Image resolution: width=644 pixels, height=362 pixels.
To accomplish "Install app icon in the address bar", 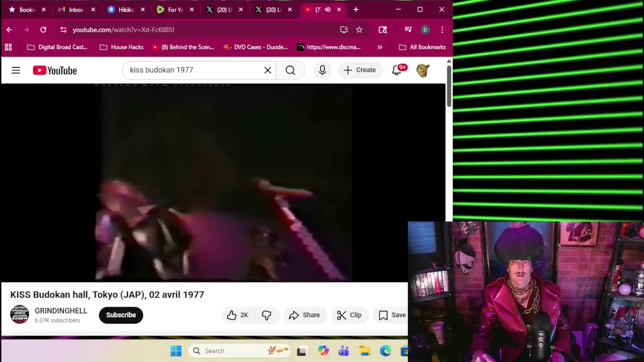I will pyautogui.click(x=344, y=30).
